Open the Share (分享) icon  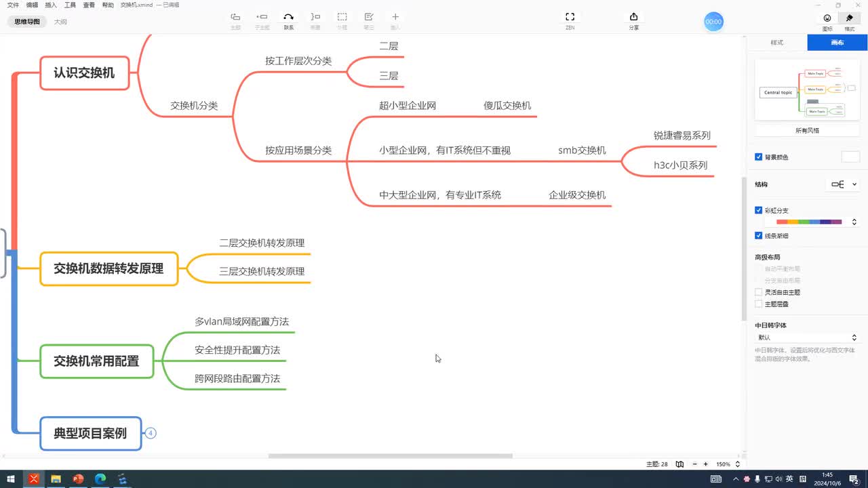633,17
